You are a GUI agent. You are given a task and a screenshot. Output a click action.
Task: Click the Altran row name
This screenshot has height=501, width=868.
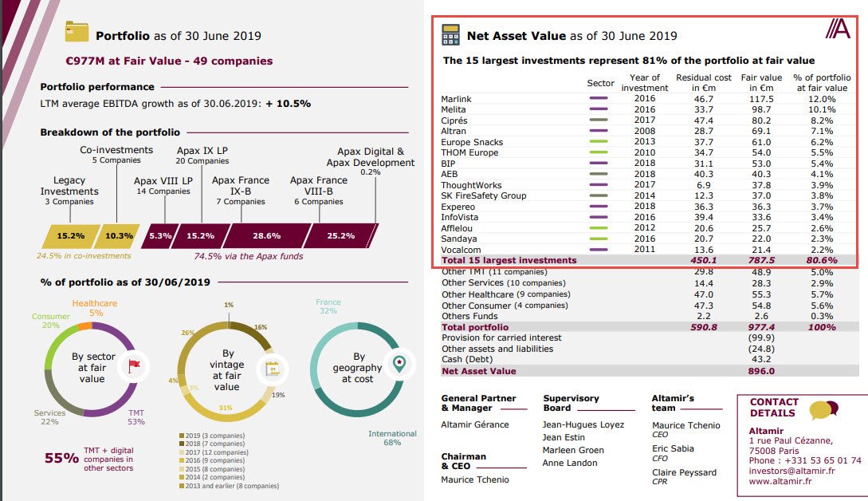click(x=454, y=132)
